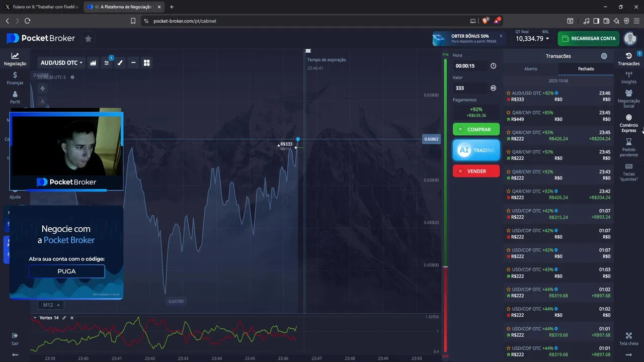This screenshot has height=362, width=644.
Task: Click the trader sentiment buy/sell bar
Action: click(445, 206)
